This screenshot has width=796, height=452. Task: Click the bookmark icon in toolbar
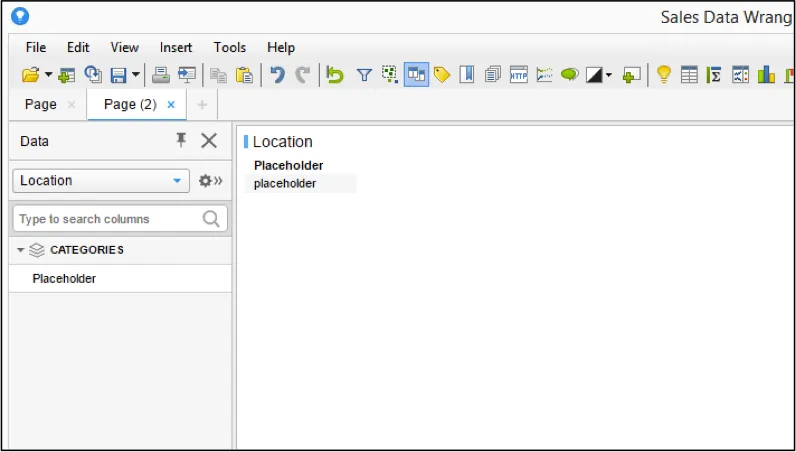(x=467, y=75)
